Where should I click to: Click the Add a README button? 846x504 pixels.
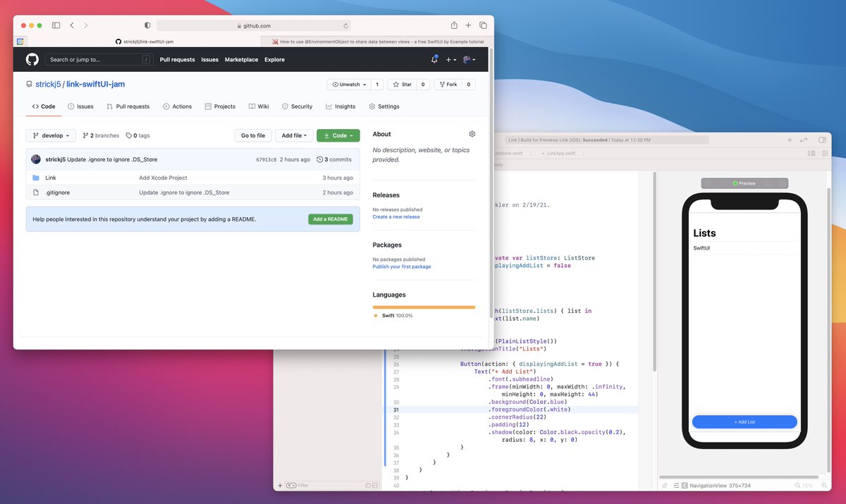331,219
